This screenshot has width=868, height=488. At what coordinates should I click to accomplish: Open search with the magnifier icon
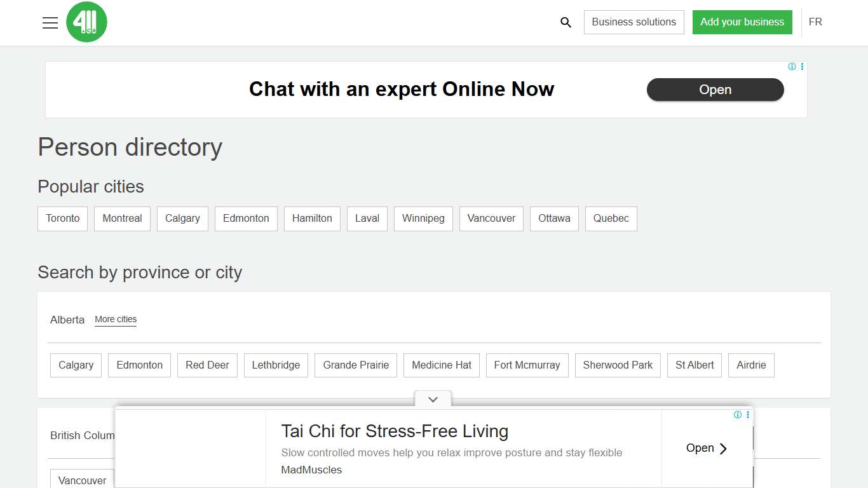pos(566,22)
